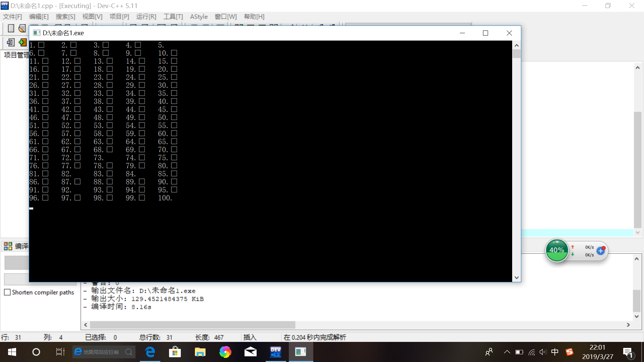Open the 工具[T] menu
Viewport: 644px width, 362px height.
click(x=173, y=17)
